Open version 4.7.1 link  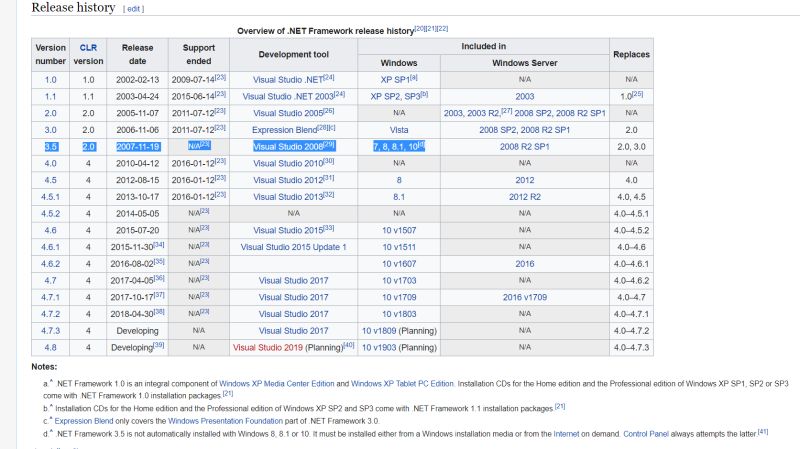tap(51, 297)
